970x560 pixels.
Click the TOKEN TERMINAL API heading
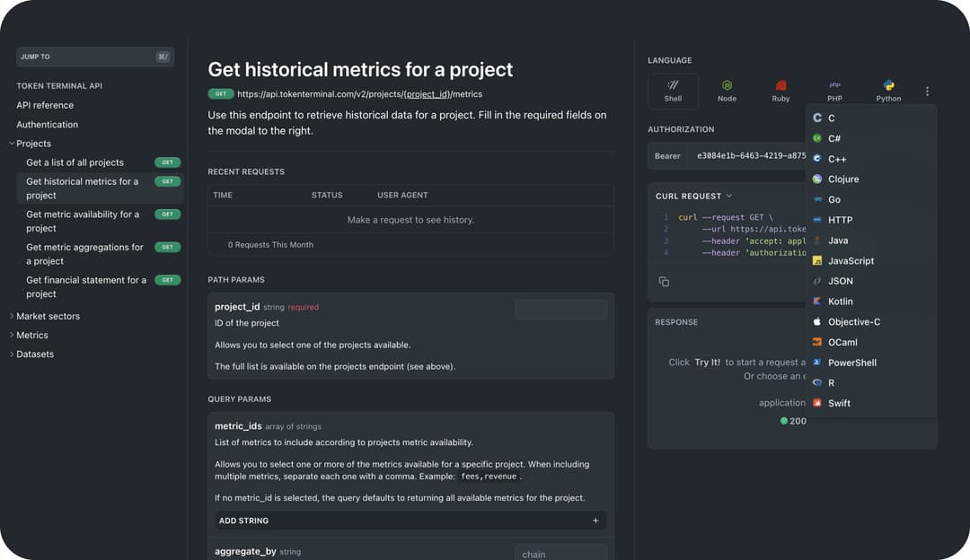pos(59,86)
